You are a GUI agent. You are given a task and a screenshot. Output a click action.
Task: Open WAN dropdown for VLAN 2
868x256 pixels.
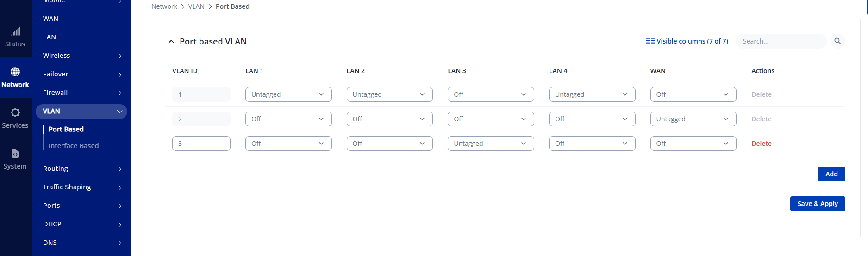tap(693, 119)
